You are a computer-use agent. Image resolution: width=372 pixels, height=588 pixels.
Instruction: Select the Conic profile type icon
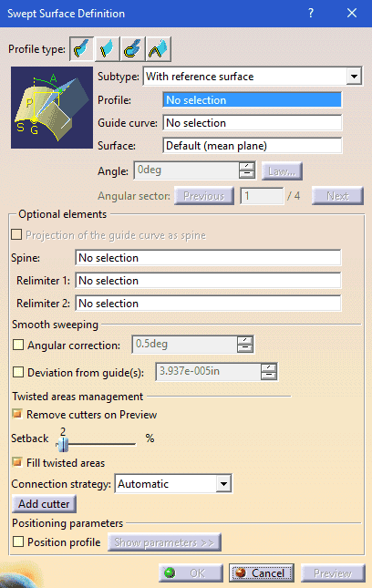(159, 49)
